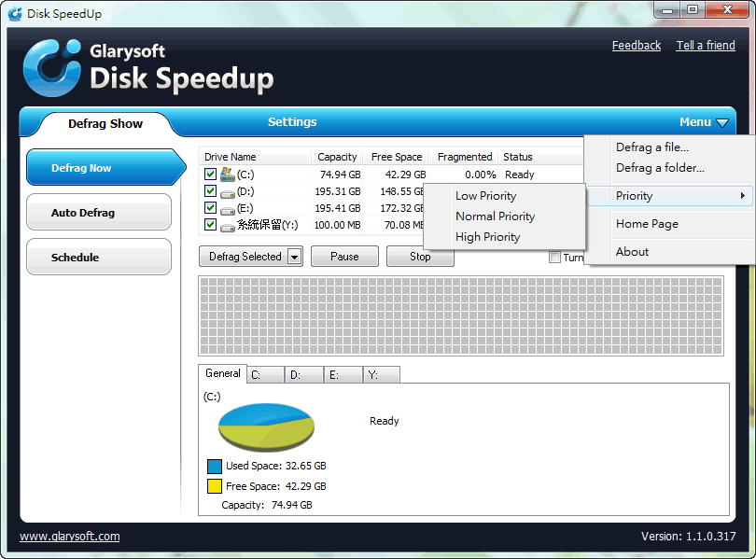
Task: Open the Menu dropdown
Action: click(704, 122)
